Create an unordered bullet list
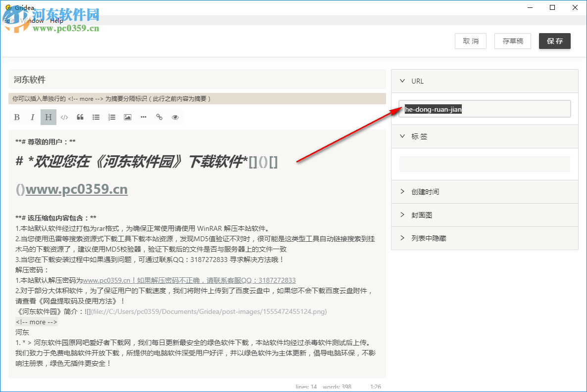Viewport: 587px width, 392px height. 96,117
